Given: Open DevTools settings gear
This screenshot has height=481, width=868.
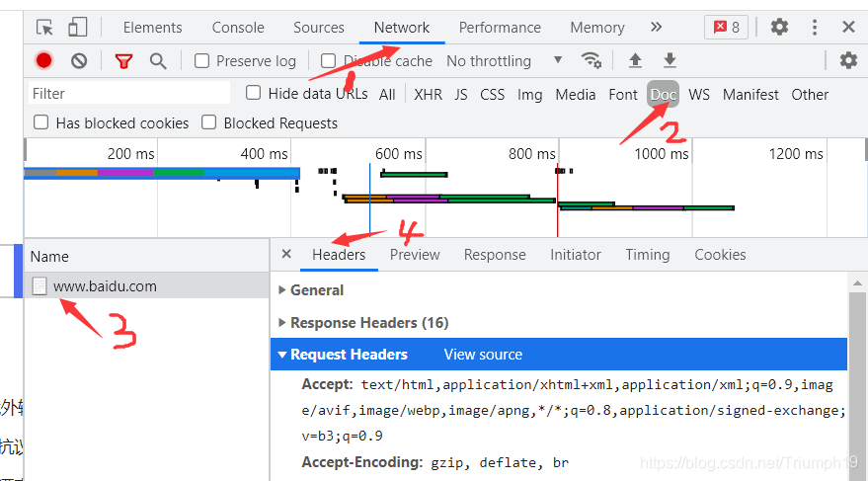Looking at the screenshot, I should click(779, 27).
